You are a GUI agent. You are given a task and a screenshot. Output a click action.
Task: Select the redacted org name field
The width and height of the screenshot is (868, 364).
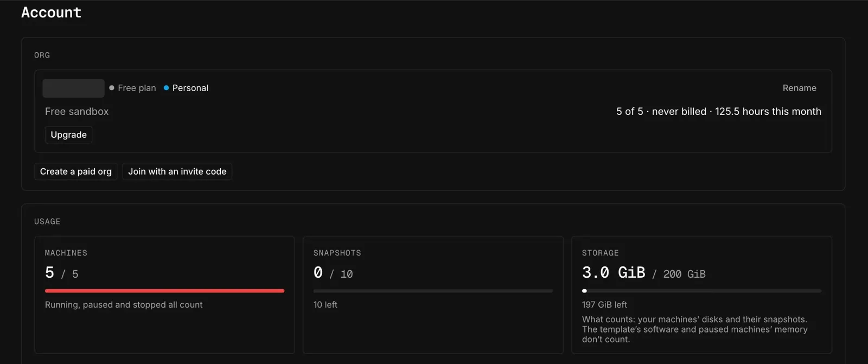(x=74, y=88)
